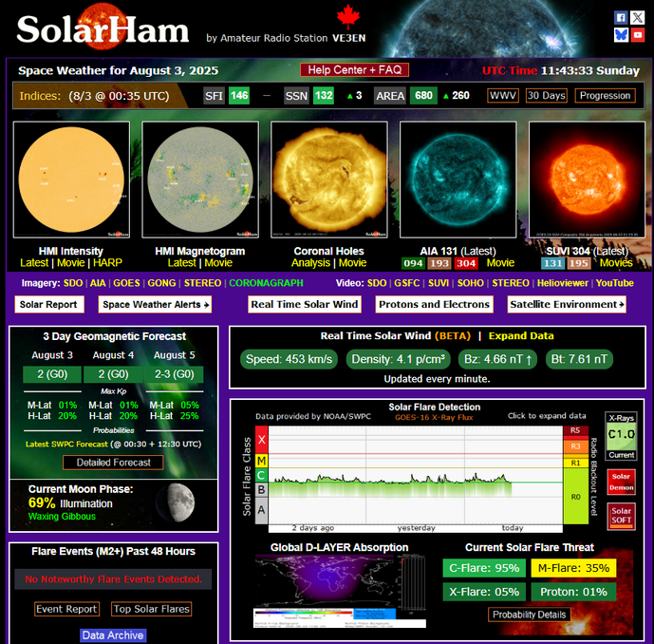Select Helioviewer in the Video menu
Image resolution: width=654 pixels, height=644 pixels.
563,282
